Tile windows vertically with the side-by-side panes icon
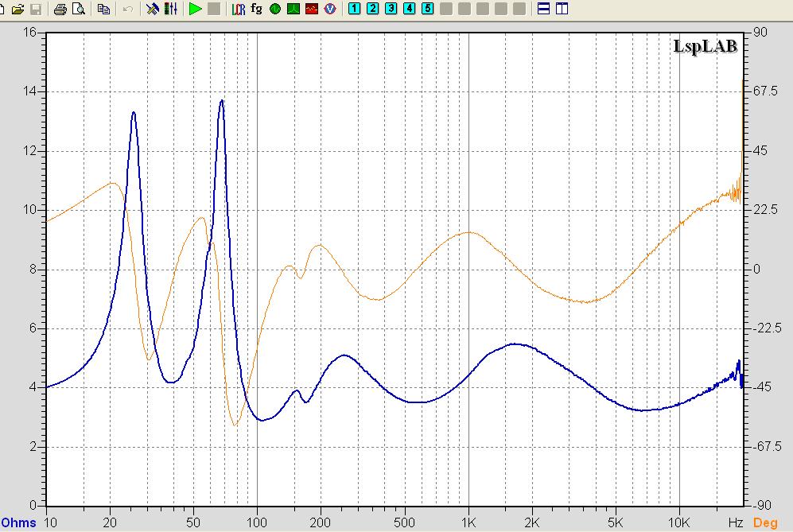The image size is (793, 532). (562, 9)
